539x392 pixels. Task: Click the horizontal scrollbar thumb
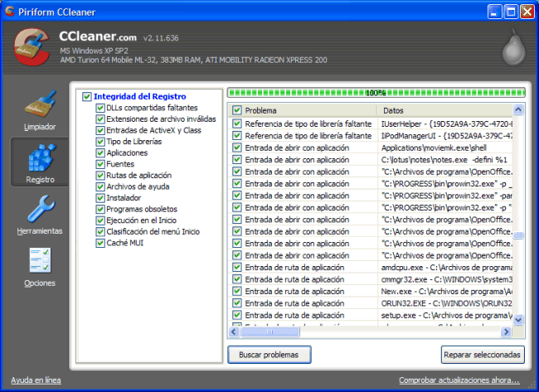coord(269,332)
